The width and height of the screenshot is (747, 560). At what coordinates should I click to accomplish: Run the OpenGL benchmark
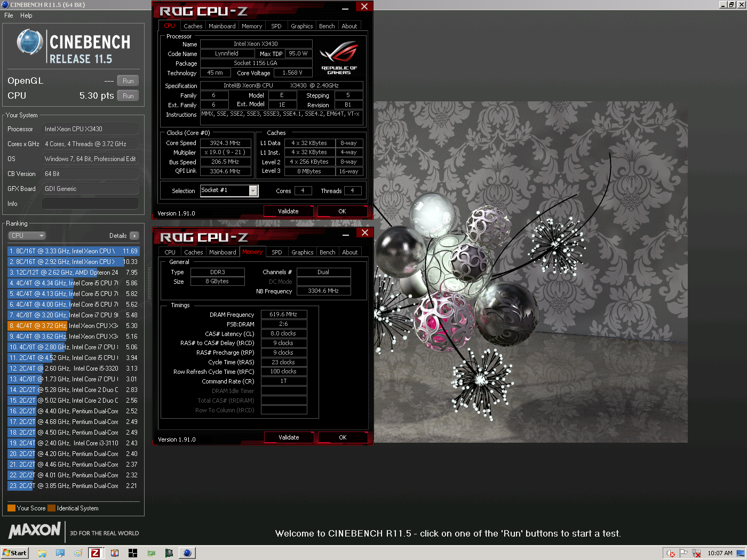128,81
